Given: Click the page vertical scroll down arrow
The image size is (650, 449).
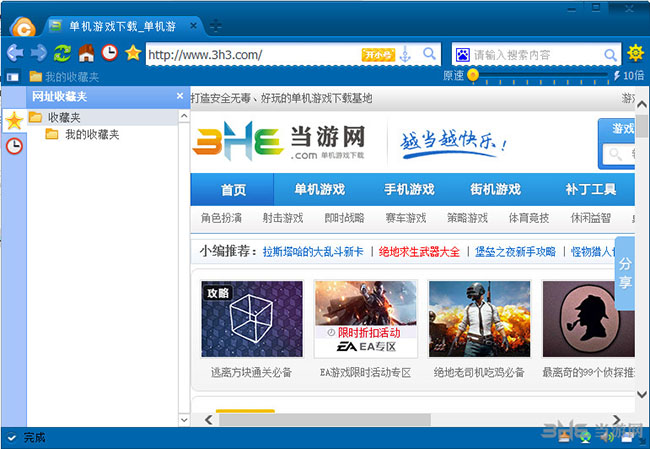Looking at the screenshot, I should [642, 394].
